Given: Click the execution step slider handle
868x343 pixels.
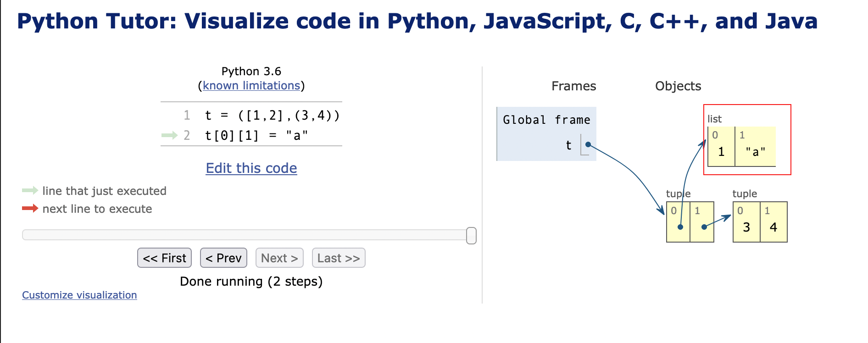Looking at the screenshot, I should [471, 235].
